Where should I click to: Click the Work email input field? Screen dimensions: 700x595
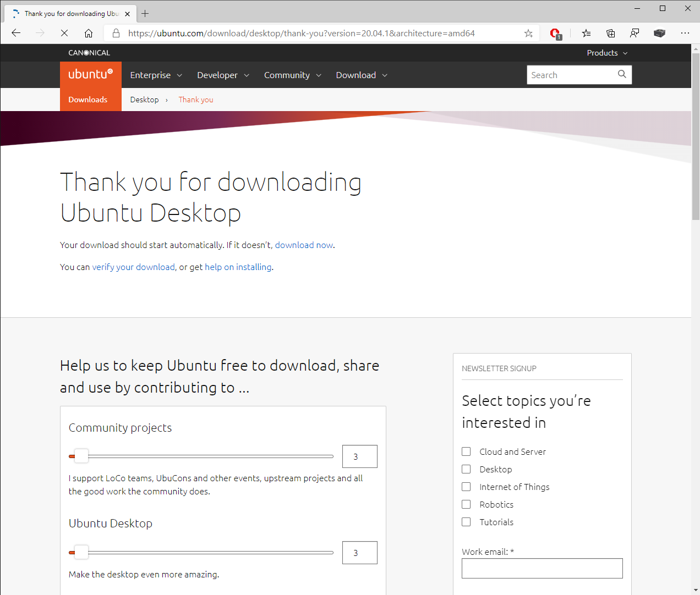(x=542, y=569)
